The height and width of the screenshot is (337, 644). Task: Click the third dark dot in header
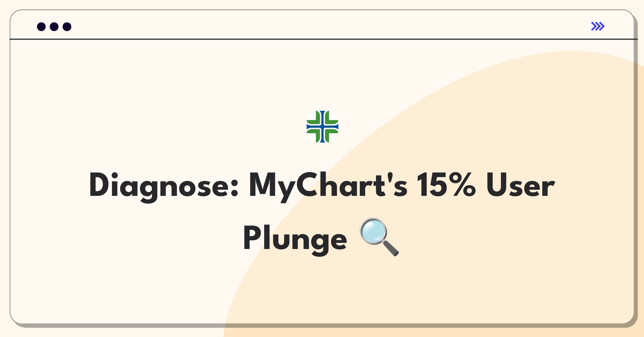[67, 27]
